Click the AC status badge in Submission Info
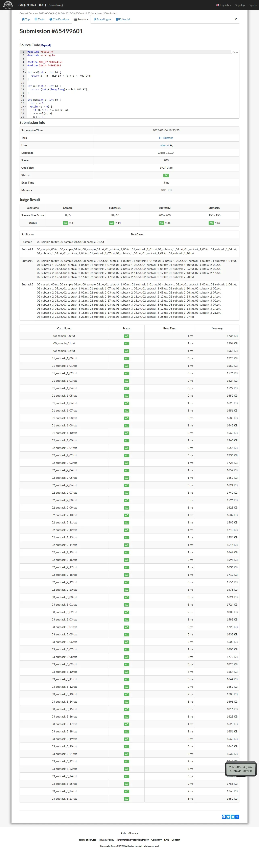Image resolution: width=259 pixels, height=868 pixels. click(x=166, y=175)
